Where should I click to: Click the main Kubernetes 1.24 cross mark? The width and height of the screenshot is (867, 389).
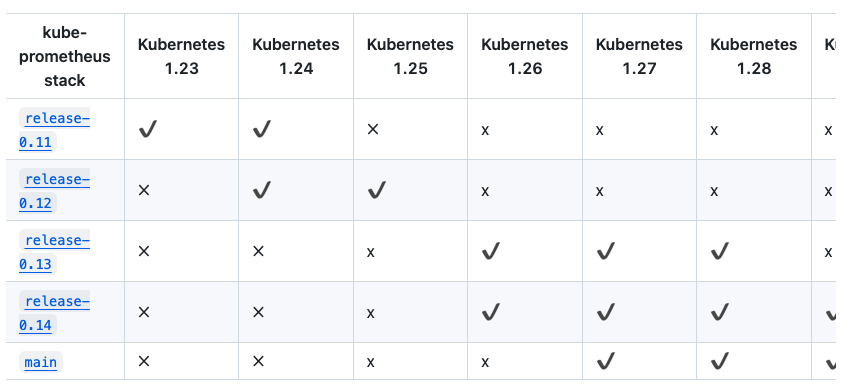[x=258, y=361]
